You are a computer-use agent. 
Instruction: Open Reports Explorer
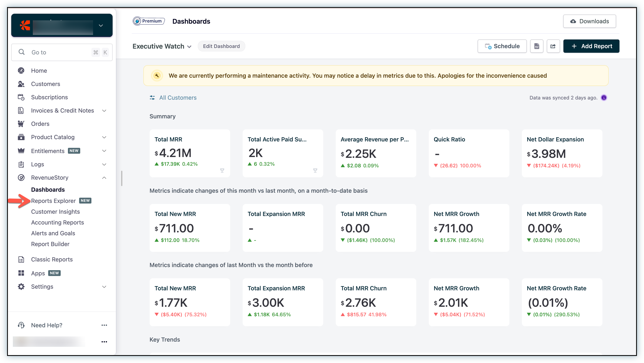click(x=53, y=201)
